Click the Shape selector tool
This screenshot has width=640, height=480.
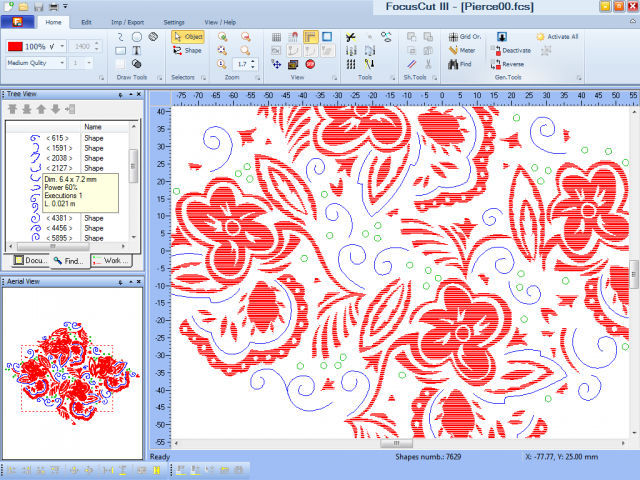coord(187,50)
